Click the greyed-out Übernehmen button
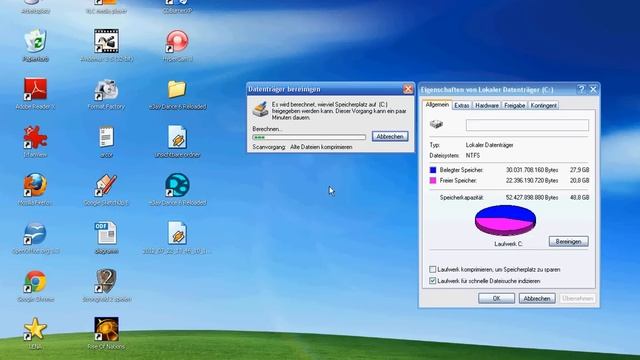640x360 pixels. point(577,298)
